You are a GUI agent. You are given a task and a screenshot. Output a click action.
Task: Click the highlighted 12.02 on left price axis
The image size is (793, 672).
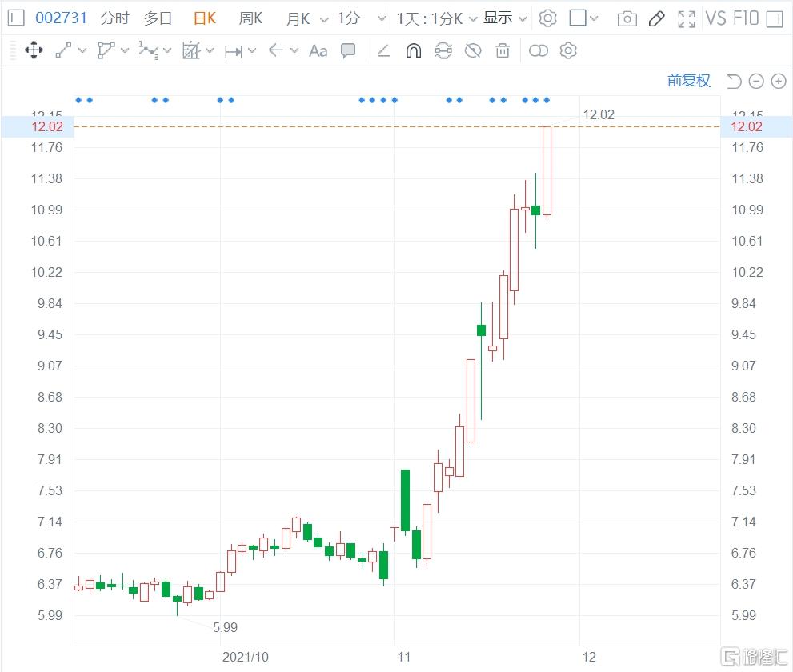tap(47, 126)
